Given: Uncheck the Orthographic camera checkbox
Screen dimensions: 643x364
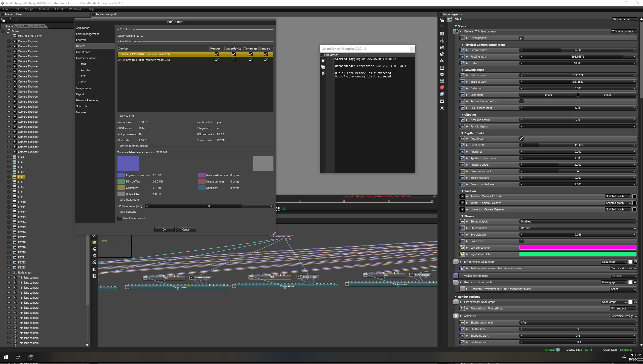Looking at the screenshot, I should [521, 38].
